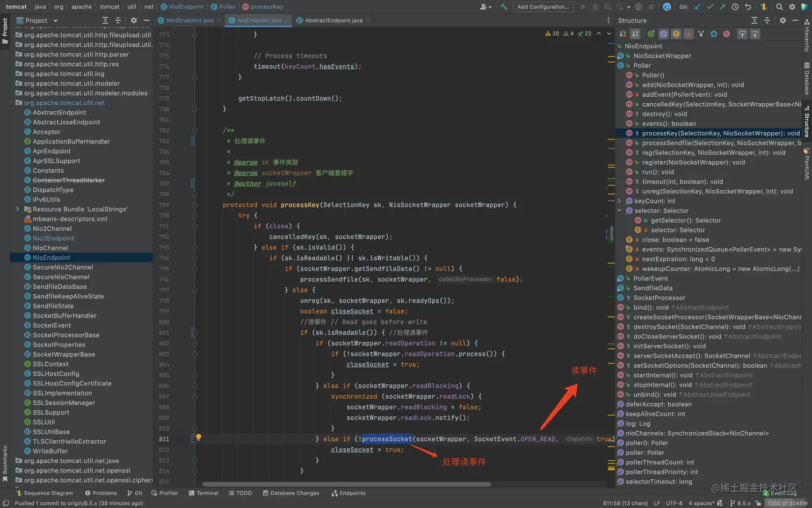Hide the Project panel
Screen dimensions: 812x508
click(146, 20)
